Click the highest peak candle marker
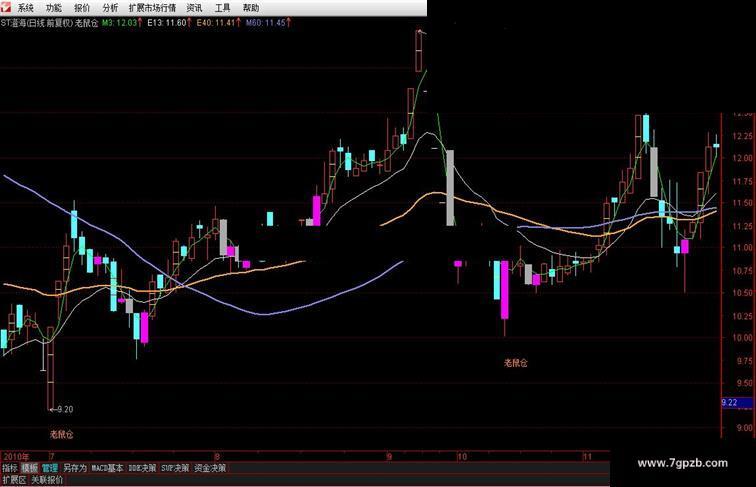Screen dimensions: 756x487 (418, 51)
